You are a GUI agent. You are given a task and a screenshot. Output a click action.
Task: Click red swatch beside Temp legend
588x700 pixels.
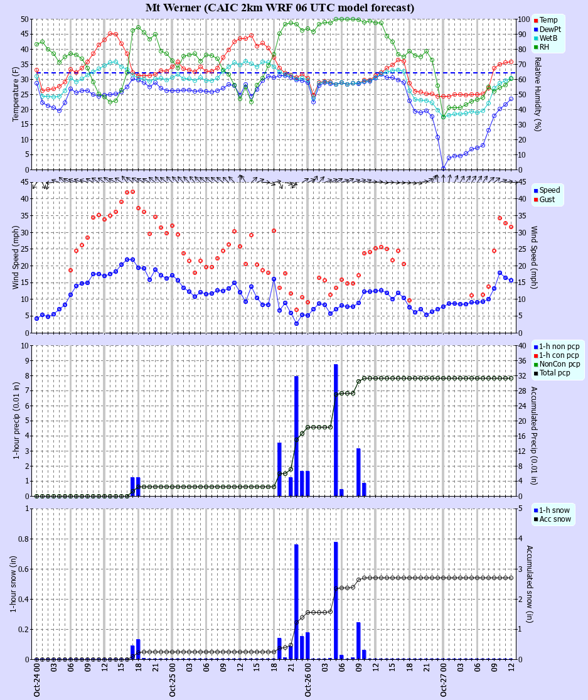pos(536,21)
